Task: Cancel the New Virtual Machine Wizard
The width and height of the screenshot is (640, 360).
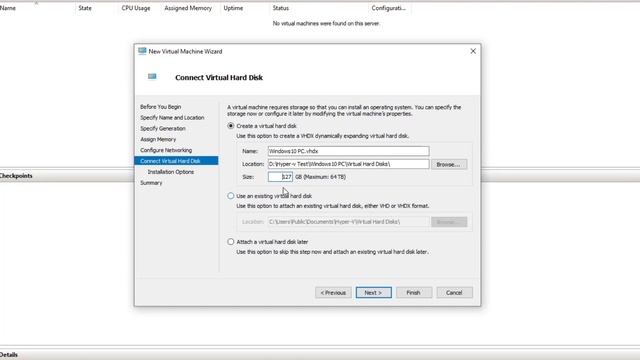Action: (x=454, y=293)
